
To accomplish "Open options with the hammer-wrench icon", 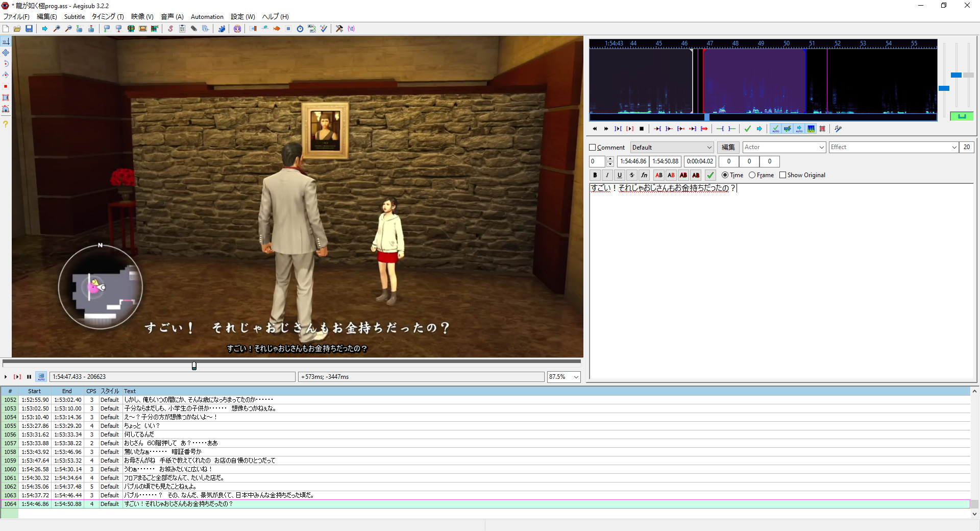I will (339, 29).
